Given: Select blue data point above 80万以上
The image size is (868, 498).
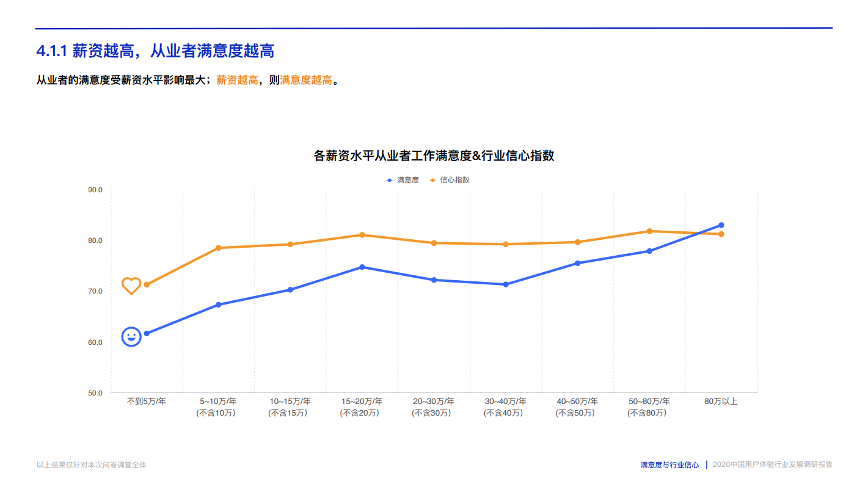Looking at the screenshot, I should click(721, 225).
